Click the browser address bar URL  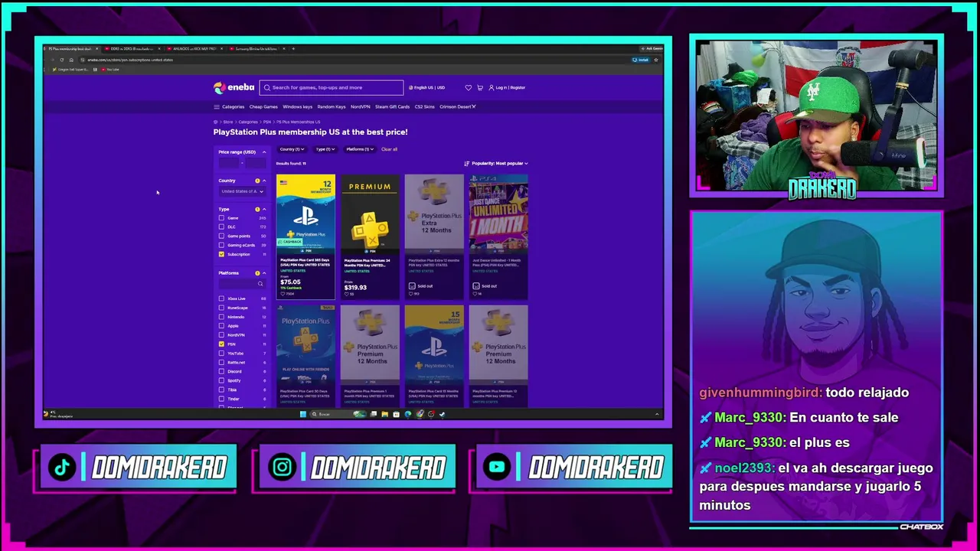(x=130, y=60)
